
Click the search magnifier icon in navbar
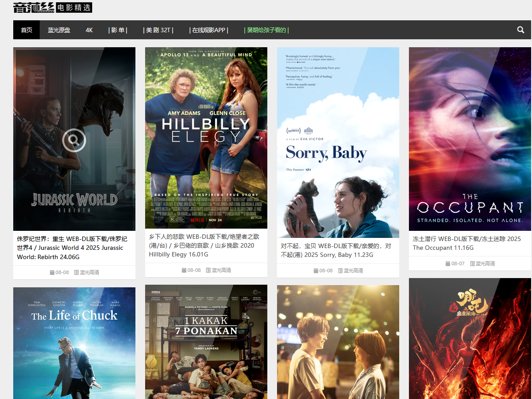tap(521, 30)
